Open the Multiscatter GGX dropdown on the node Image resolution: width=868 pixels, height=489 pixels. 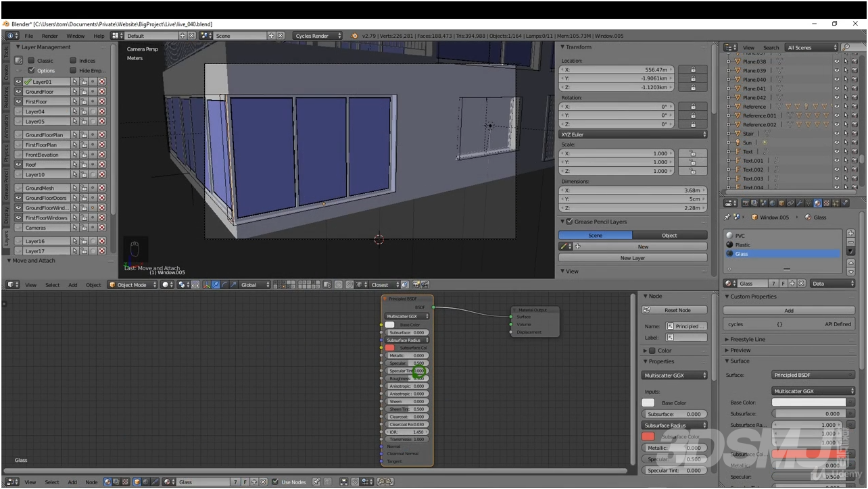[408, 316]
